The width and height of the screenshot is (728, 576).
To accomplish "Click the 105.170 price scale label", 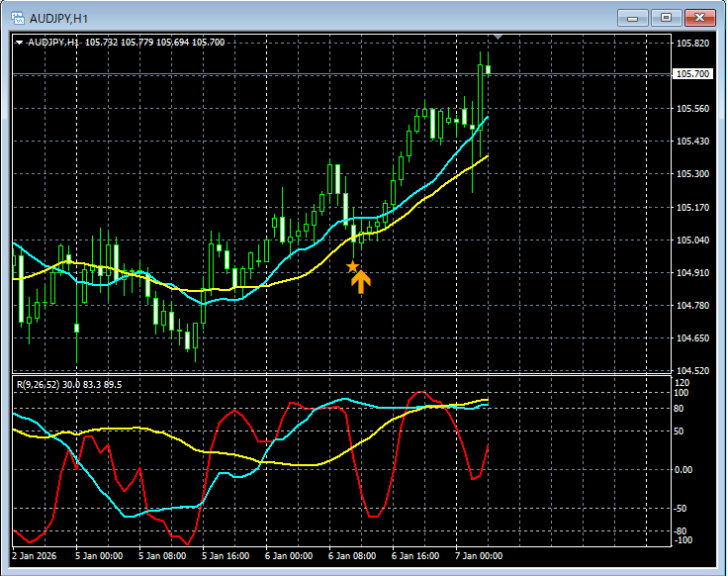I will coord(692,207).
